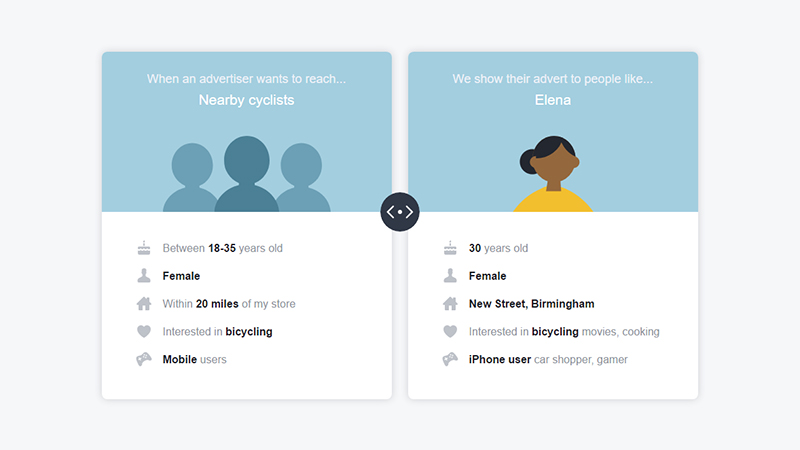Click the person icon in left card
This screenshot has height=450, width=800.
click(x=144, y=276)
